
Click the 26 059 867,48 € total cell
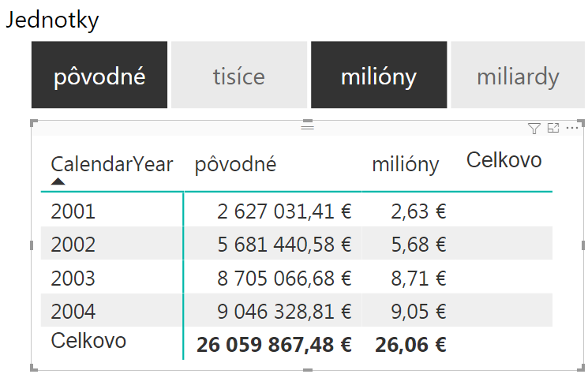(274, 345)
